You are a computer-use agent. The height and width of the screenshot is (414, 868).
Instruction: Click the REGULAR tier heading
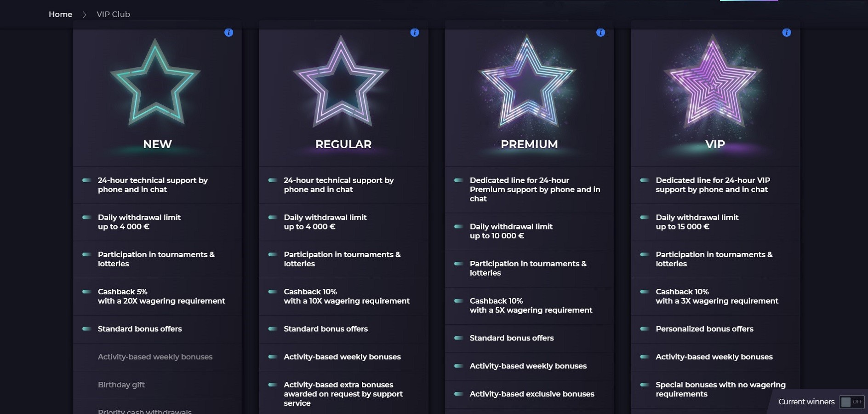tap(343, 144)
